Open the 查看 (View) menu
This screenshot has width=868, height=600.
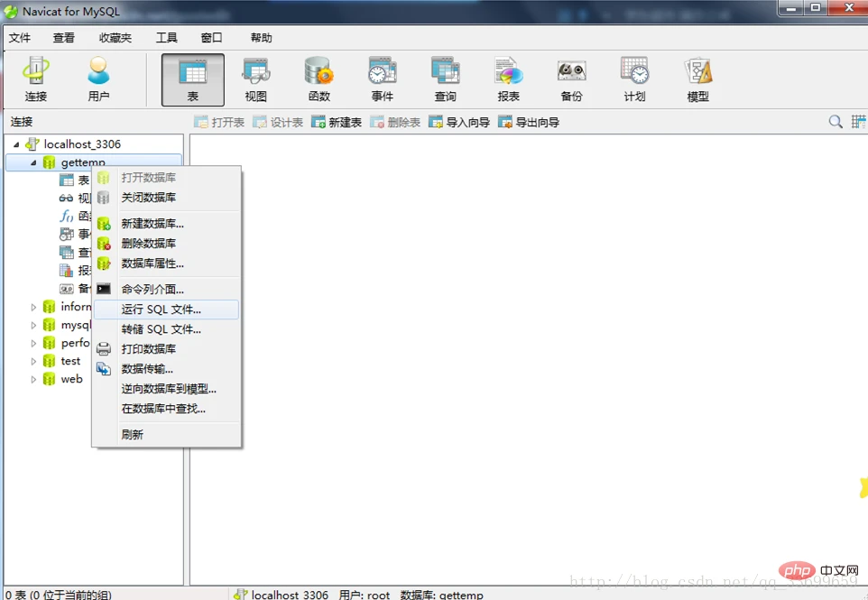pos(64,38)
